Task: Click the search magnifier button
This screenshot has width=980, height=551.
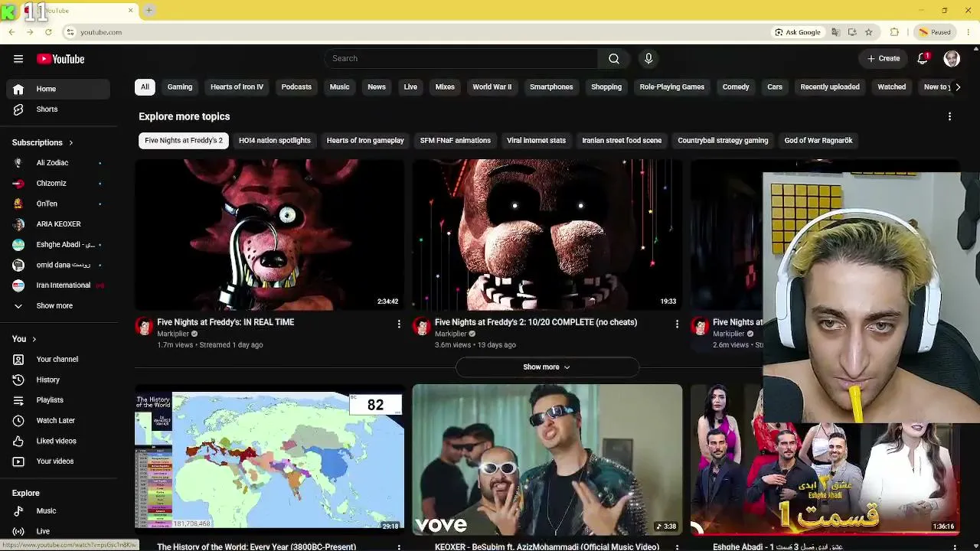Action: 614,59
